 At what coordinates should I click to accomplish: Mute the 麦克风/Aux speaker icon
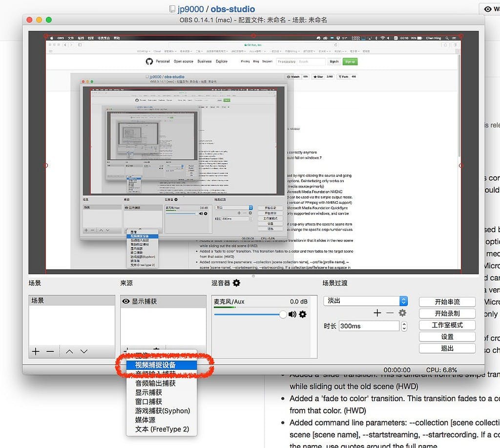292,314
